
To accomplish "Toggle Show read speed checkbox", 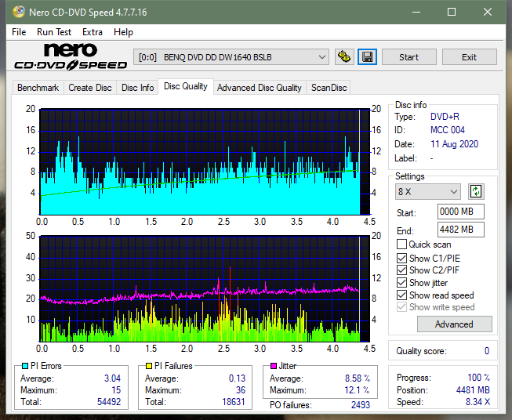I will (401, 295).
